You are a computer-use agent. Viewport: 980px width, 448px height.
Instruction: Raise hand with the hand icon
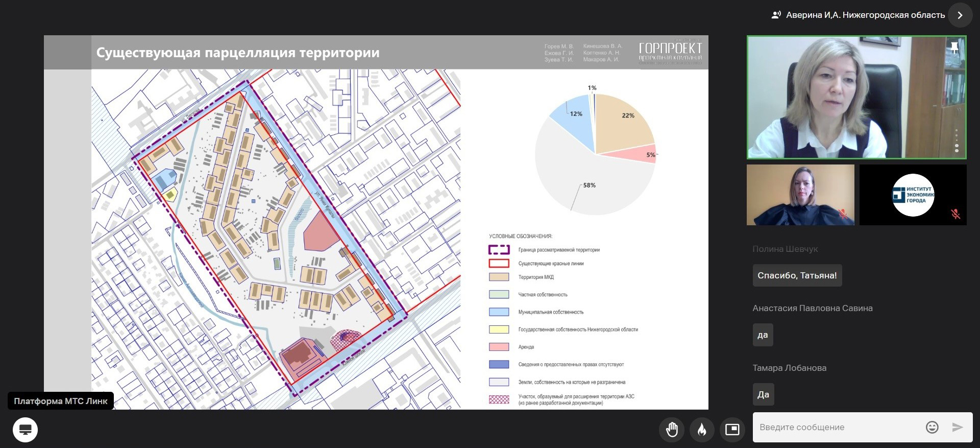click(672, 430)
